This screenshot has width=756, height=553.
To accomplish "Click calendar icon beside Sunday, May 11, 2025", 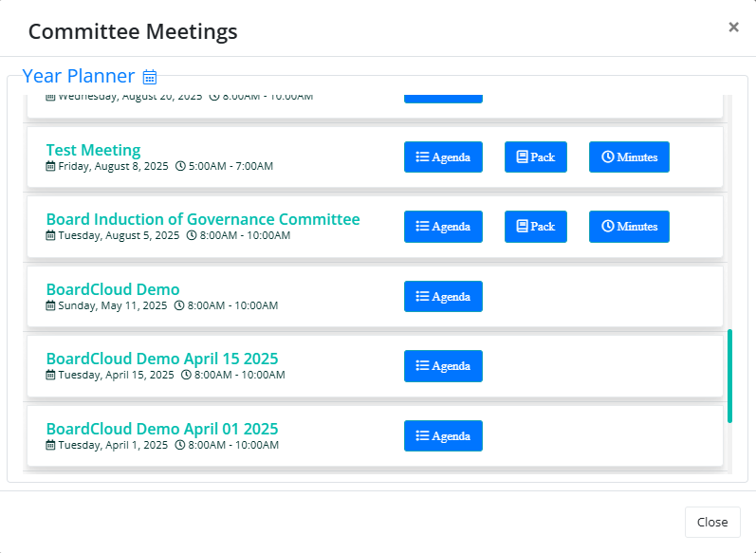I will pyautogui.click(x=50, y=305).
